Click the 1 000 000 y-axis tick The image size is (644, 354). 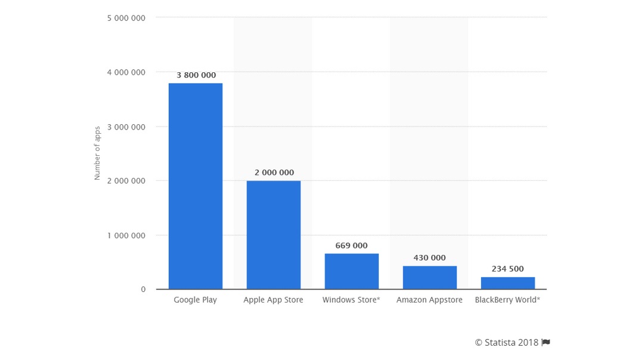(x=126, y=236)
